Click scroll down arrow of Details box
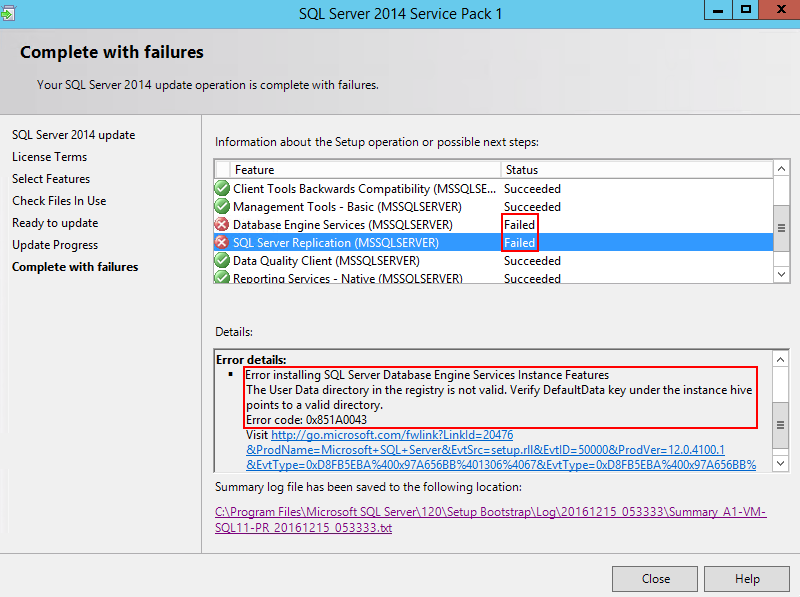Screen dimensions: 800x597 pyautogui.click(x=781, y=463)
